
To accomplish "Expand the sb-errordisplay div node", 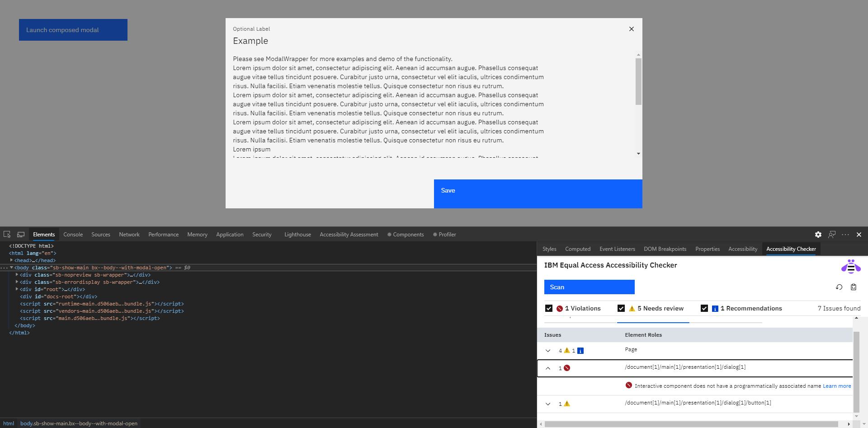I will [x=17, y=282].
